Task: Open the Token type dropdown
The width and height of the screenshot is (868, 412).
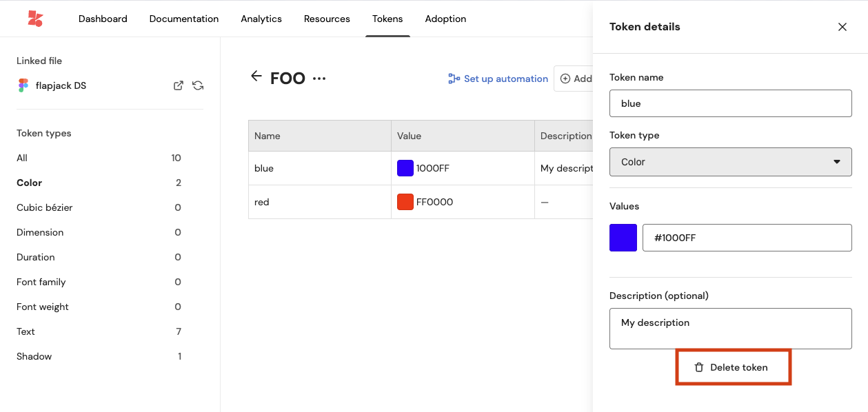Action: 730,162
